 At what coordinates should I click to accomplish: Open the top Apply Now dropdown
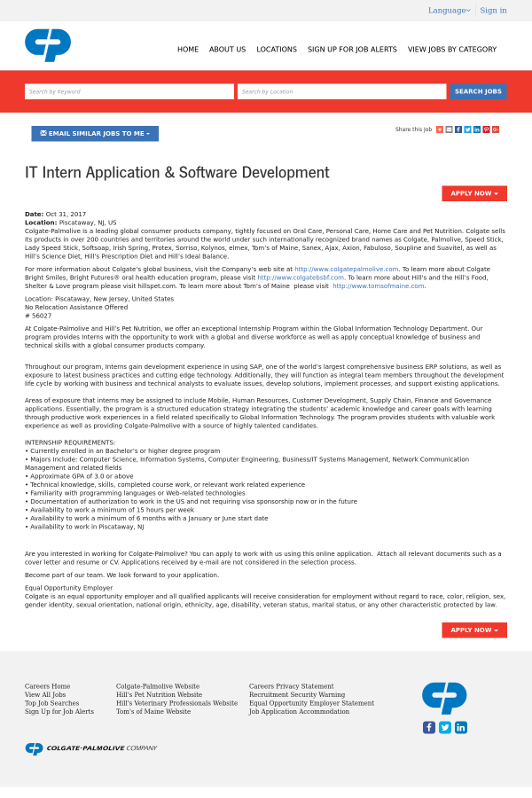[474, 193]
